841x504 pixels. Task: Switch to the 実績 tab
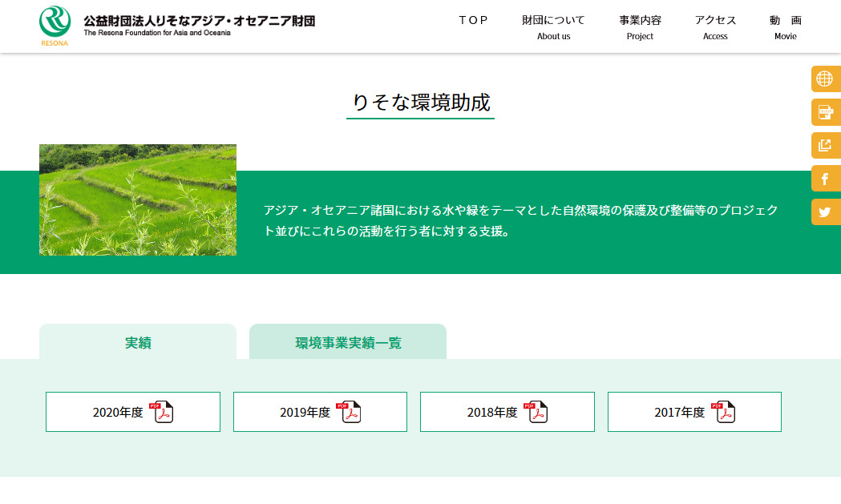[x=137, y=342]
